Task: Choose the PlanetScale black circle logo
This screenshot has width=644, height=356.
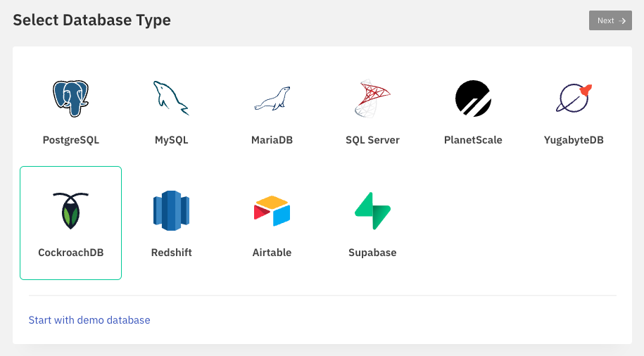Action: 473,98
